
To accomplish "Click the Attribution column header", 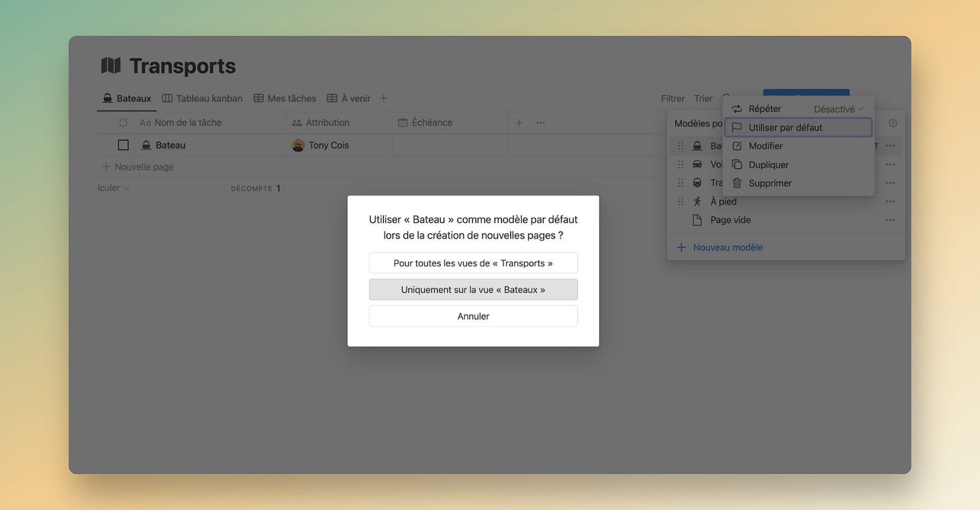I will (x=339, y=123).
